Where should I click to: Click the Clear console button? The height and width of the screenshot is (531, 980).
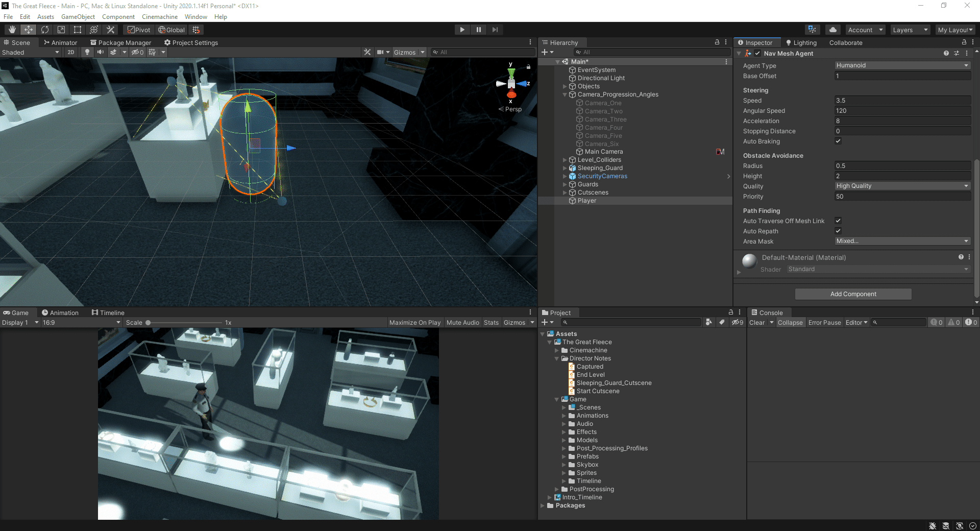[x=757, y=323]
